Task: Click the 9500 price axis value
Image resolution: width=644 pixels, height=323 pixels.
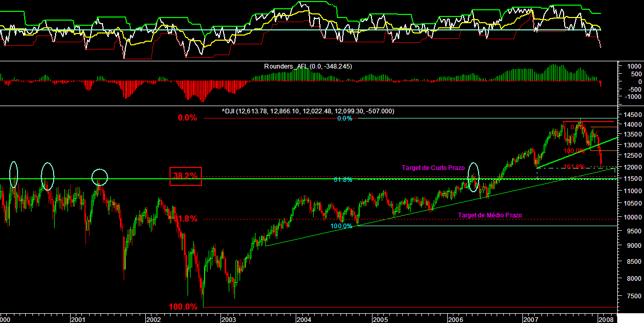Action: click(x=634, y=231)
